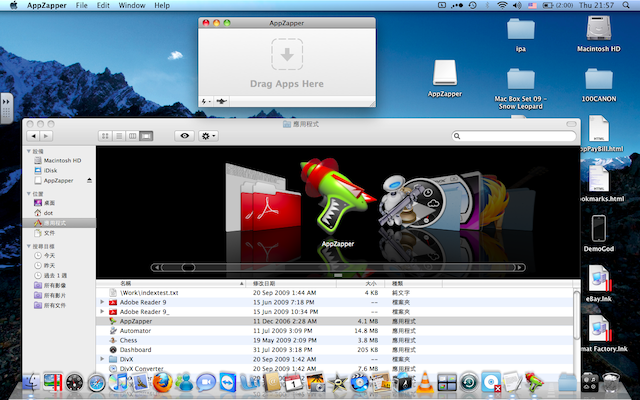Image resolution: width=640 pixels, height=400 pixels.
Task: Open the Edit menu
Action: point(103,5)
